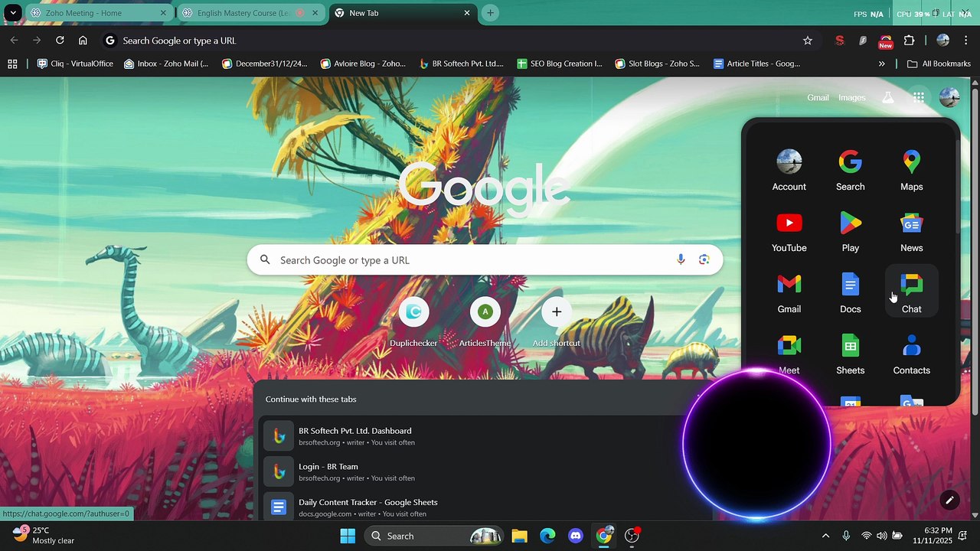Open the Article Titles bookmark
The height and width of the screenshot is (551, 980).
756,64
